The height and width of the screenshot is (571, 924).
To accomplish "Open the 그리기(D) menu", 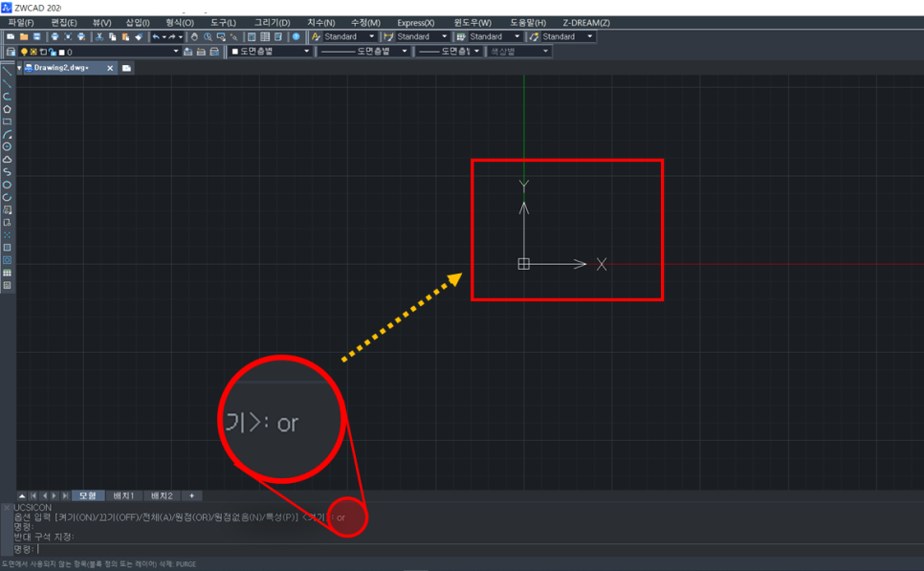I will click(x=272, y=22).
